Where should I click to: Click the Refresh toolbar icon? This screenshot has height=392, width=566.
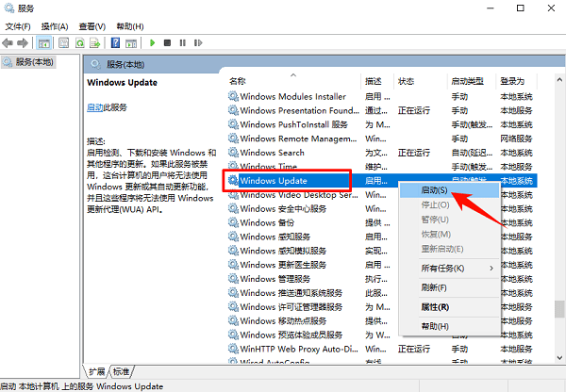80,43
